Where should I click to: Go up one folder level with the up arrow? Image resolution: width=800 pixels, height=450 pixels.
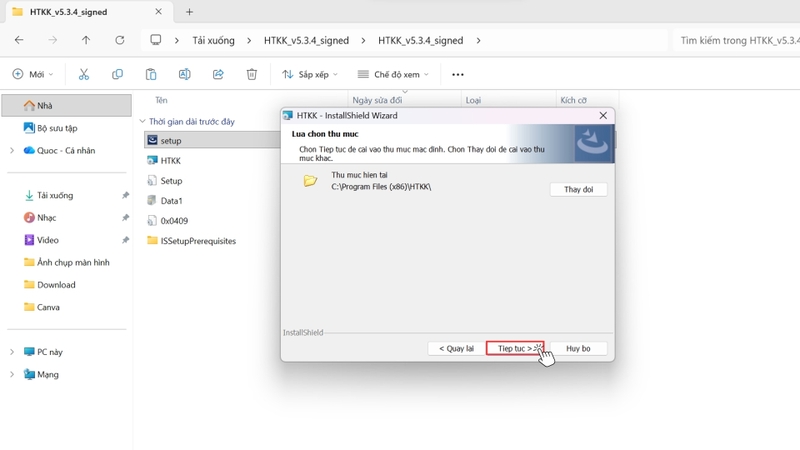pos(86,40)
